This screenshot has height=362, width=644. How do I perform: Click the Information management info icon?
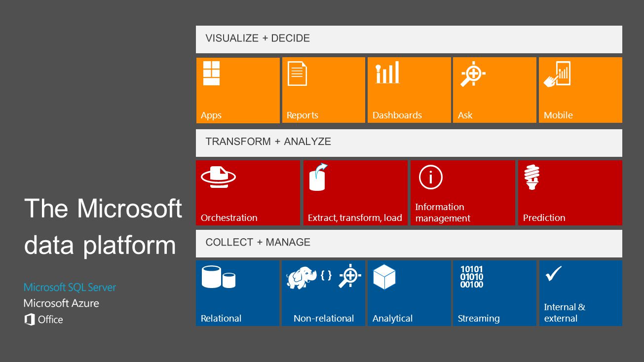pyautogui.click(x=431, y=177)
